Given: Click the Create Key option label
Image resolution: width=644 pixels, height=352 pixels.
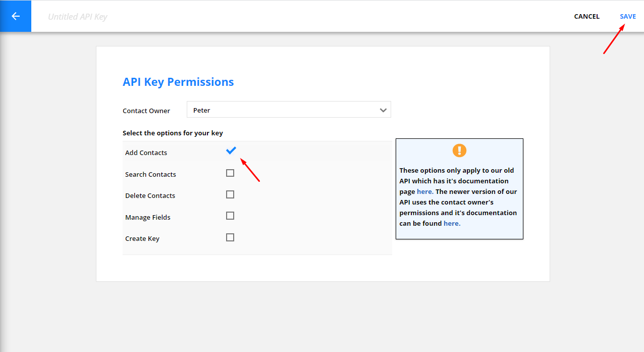Looking at the screenshot, I should (x=142, y=239).
